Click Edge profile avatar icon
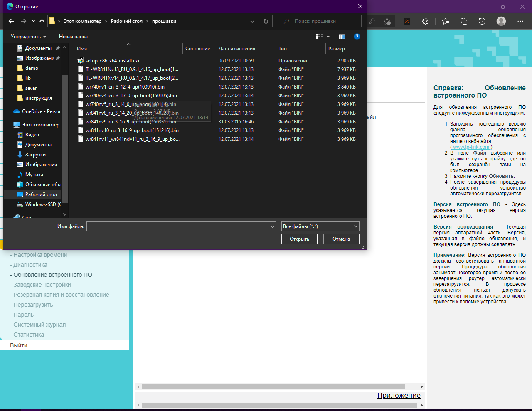Viewport: 532px width, 411px height. [x=501, y=21]
